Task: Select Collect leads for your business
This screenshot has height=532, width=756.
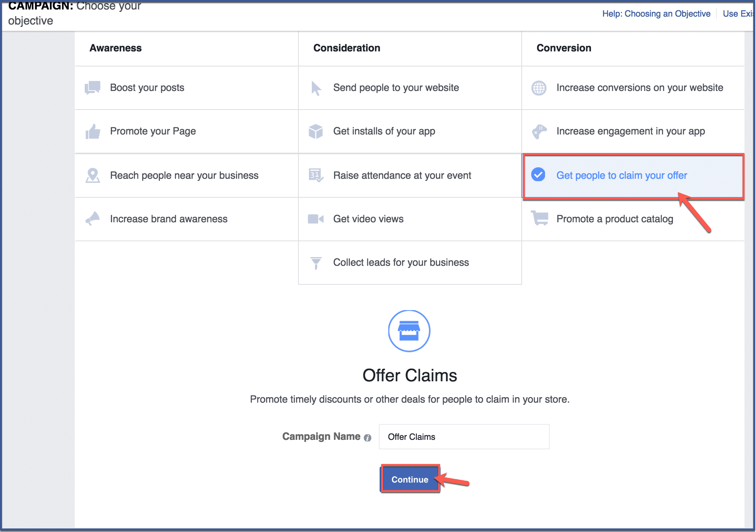Action: 410,263
